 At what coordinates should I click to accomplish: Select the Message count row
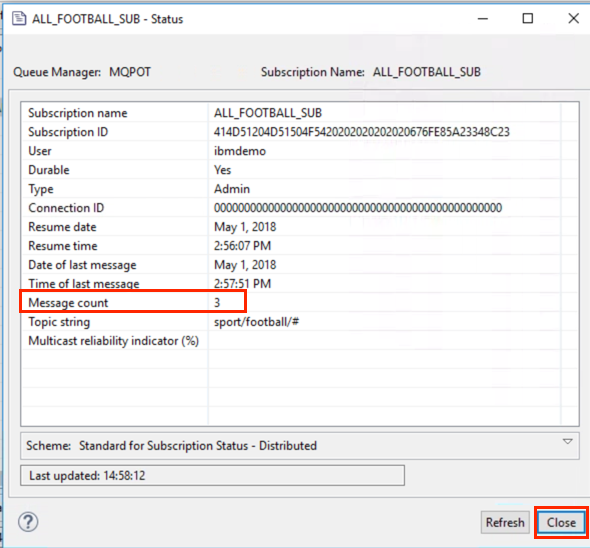(300, 302)
